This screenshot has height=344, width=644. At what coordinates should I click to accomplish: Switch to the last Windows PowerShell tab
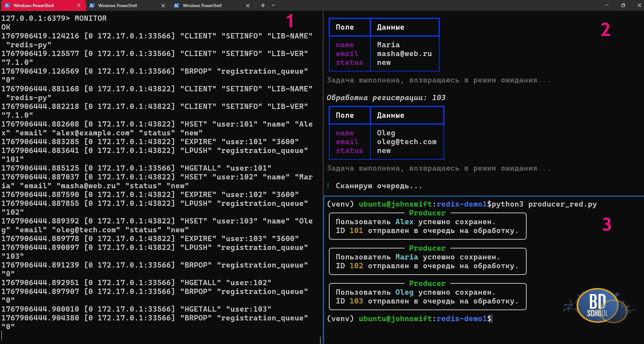pos(208,5)
